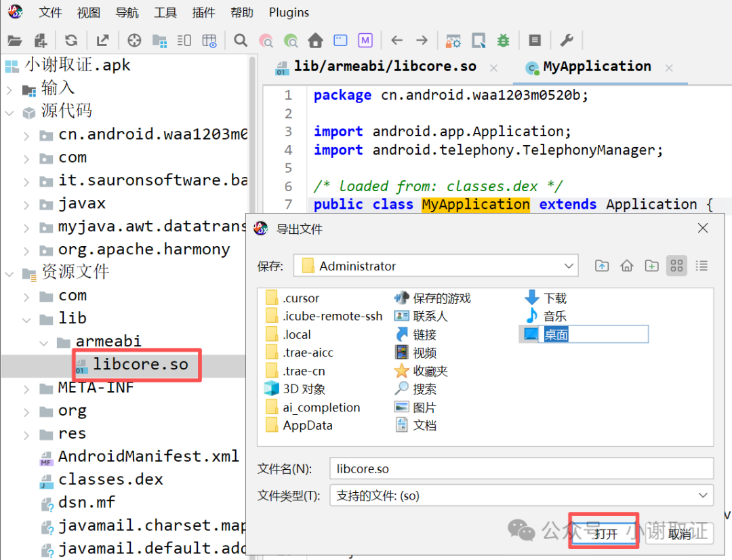
Task: Click the home start page icon
Action: (315, 41)
